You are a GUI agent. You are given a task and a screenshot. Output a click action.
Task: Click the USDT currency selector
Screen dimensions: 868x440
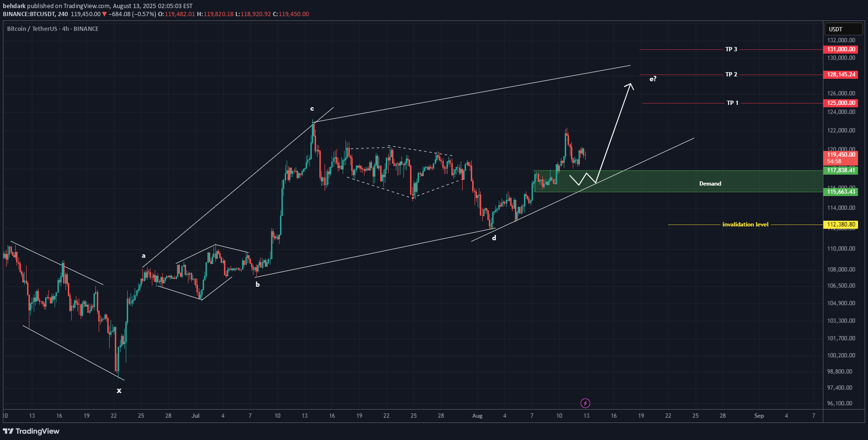(x=843, y=29)
